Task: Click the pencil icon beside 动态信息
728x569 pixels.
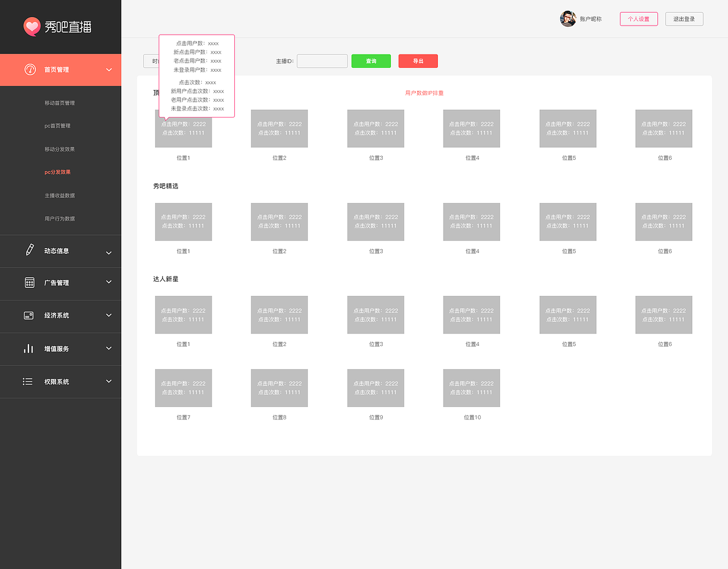Action: click(x=30, y=250)
